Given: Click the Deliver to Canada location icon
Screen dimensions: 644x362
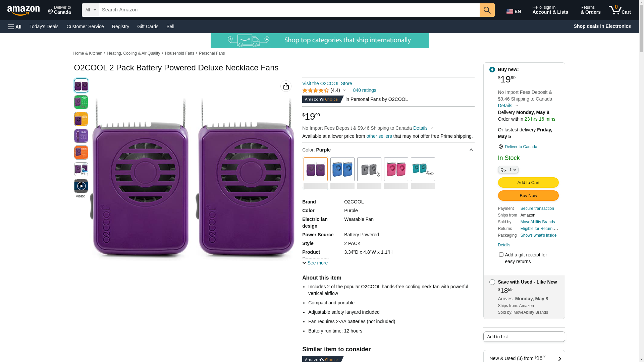Looking at the screenshot, I should pyautogui.click(x=500, y=147).
